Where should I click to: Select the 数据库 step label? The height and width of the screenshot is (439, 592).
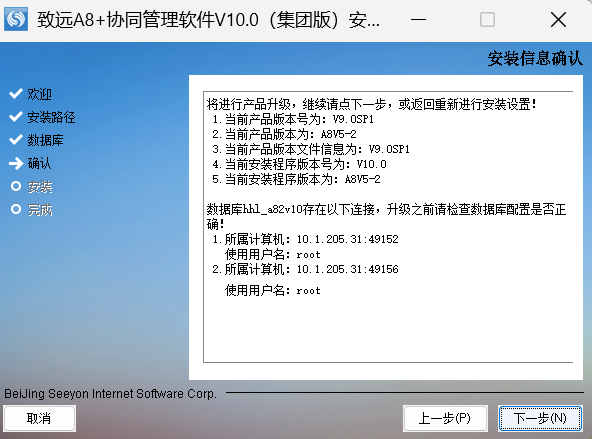[x=45, y=140]
